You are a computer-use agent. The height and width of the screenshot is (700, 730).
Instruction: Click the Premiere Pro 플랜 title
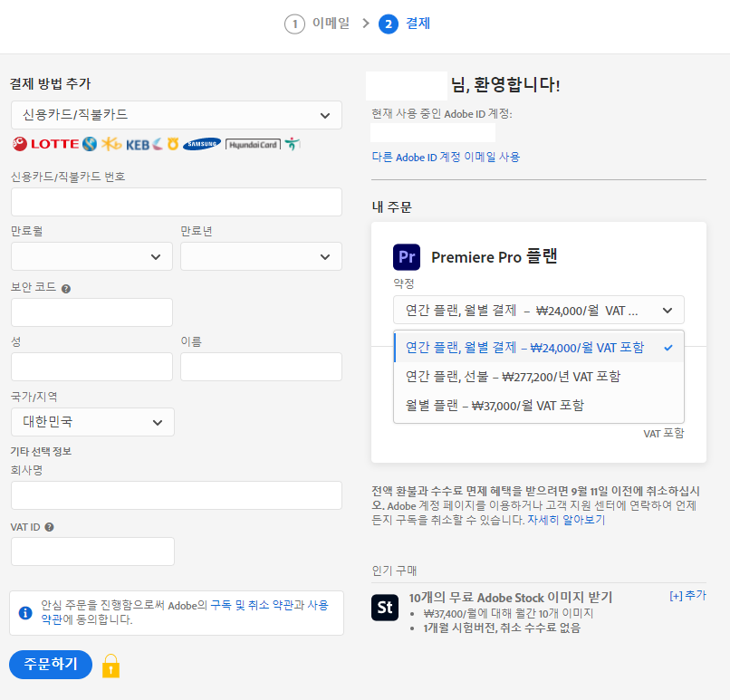tap(494, 256)
